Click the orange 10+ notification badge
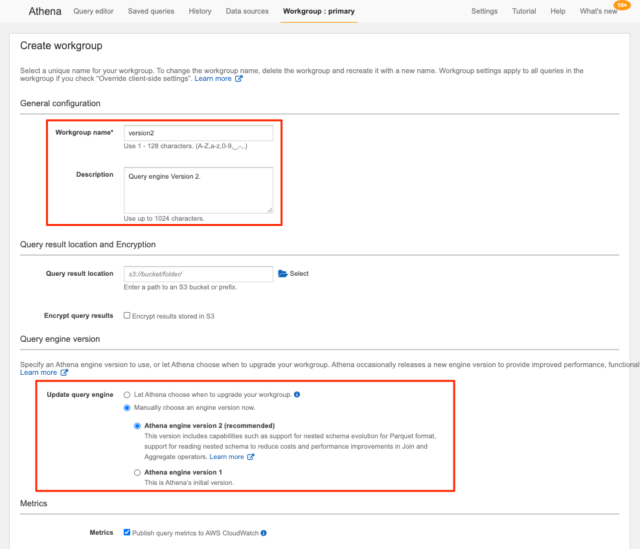The image size is (640, 549). click(x=622, y=5)
